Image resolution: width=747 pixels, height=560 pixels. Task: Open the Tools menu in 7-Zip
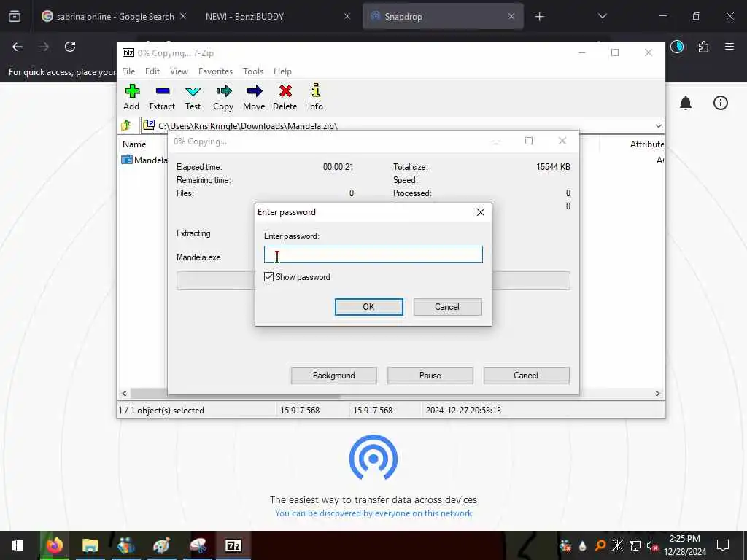tap(253, 71)
